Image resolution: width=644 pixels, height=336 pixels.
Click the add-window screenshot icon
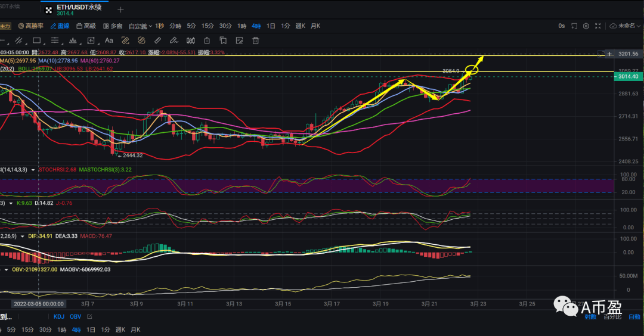tap(574, 26)
